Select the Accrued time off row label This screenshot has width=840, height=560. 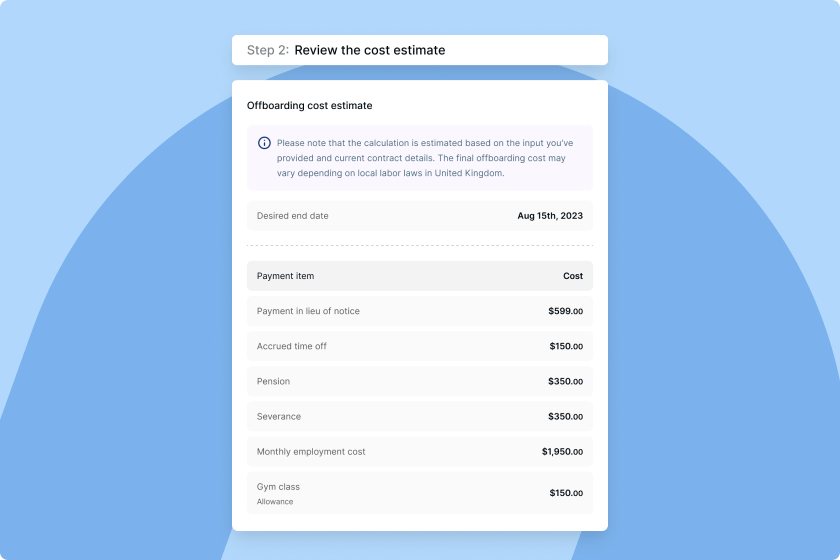point(291,346)
